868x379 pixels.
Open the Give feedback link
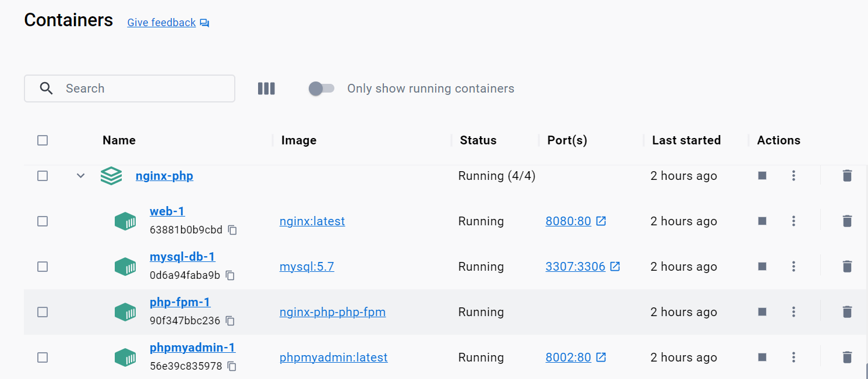pos(161,23)
